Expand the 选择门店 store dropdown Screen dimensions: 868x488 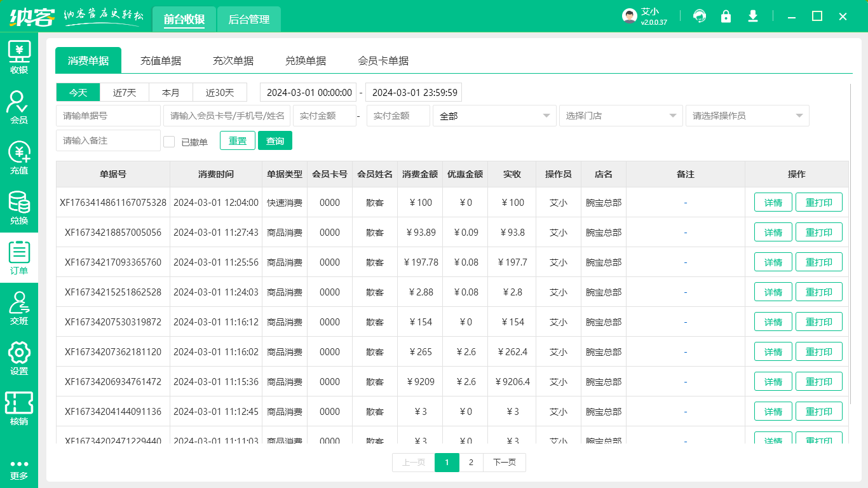(621, 116)
